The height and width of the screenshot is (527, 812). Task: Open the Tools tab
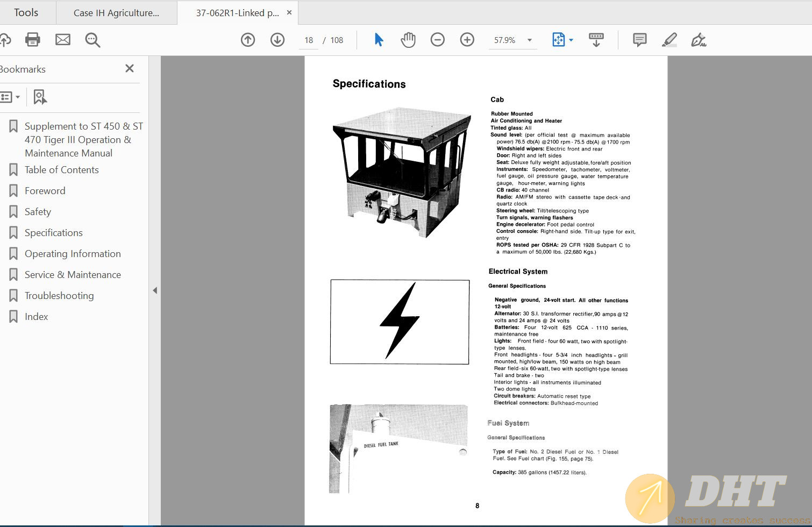26,12
